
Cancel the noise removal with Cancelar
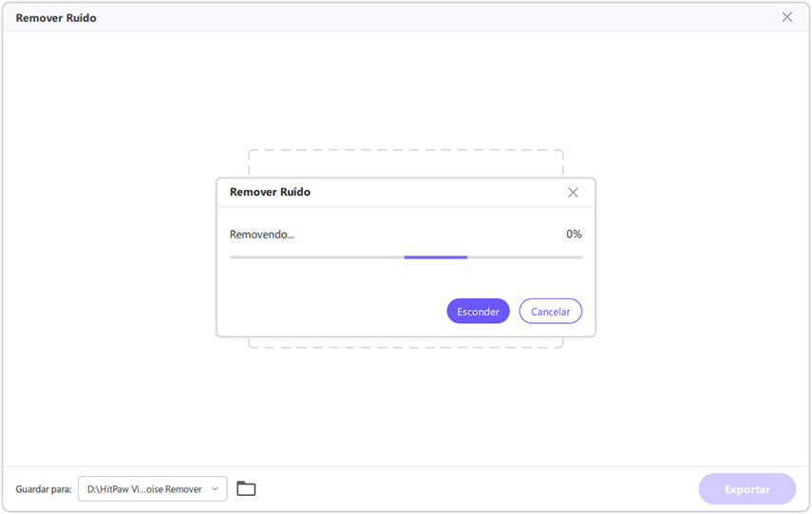click(x=551, y=311)
